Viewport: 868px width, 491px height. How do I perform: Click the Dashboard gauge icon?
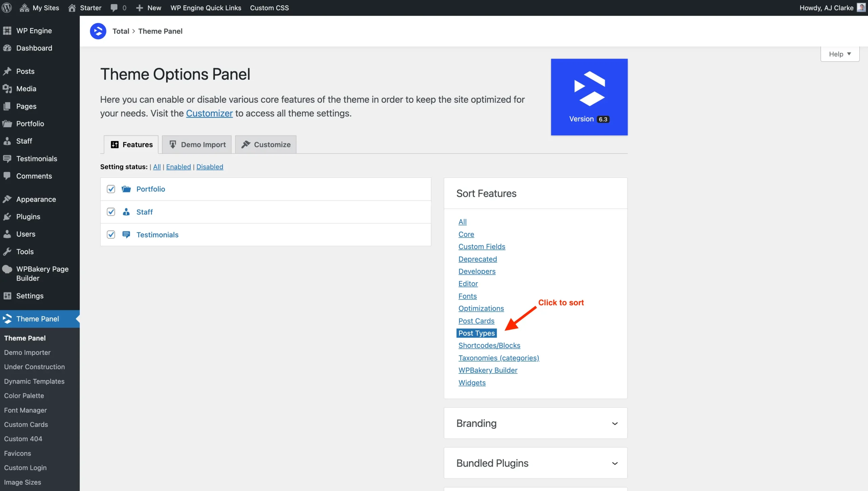[x=7, y=48]
